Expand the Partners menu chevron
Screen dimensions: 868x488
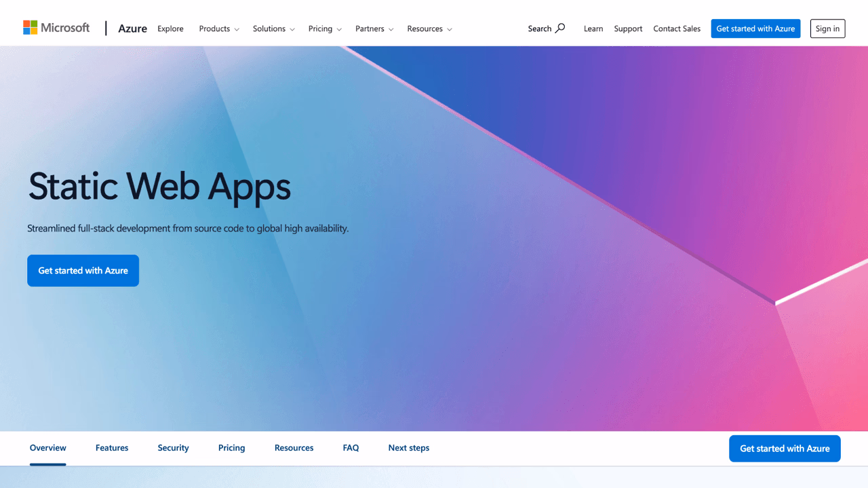point(391,29)
